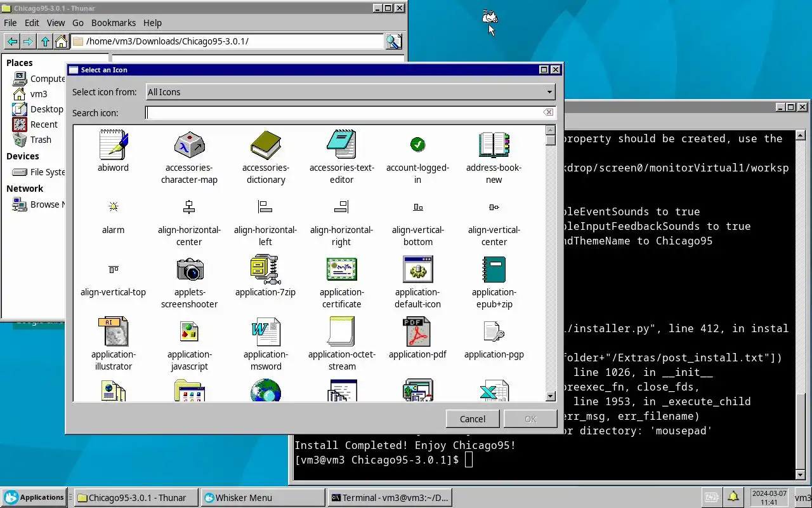812x508 pixels.
Task: Select the application-epub+zip icon
Action: (494, 269)
